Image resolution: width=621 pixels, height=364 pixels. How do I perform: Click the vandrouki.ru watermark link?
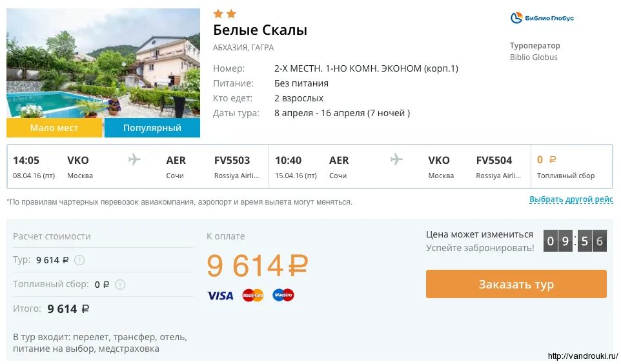[x=583, y=356]
